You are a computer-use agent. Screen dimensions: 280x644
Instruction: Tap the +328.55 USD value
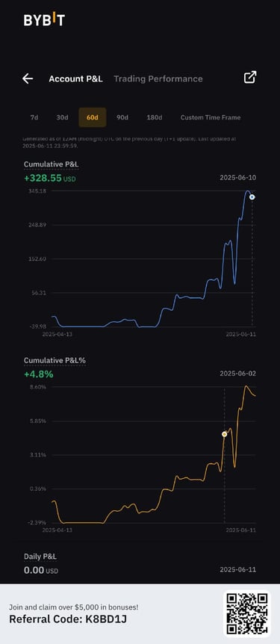50,179
